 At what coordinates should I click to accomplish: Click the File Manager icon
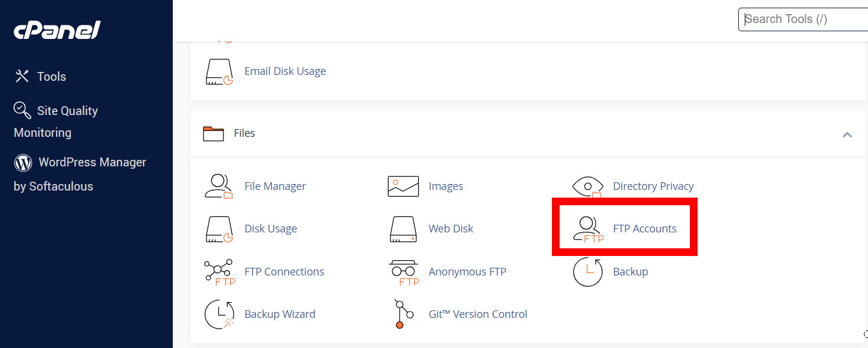click(x=219, y=186)
